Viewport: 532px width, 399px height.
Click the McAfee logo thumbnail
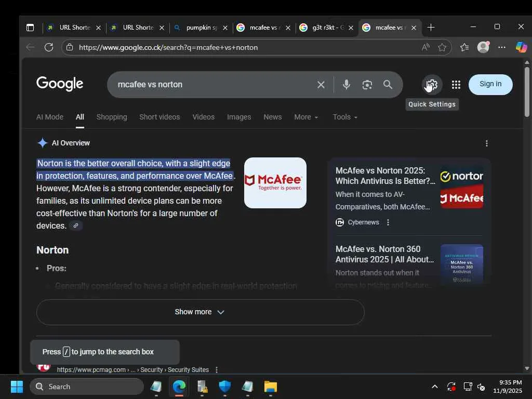click(275, 183)
